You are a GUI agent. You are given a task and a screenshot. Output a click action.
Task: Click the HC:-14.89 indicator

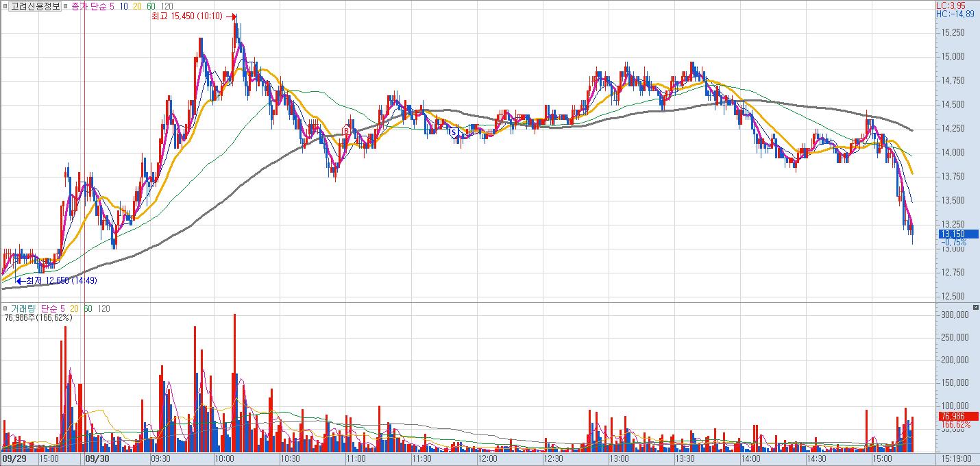[955, 14]
